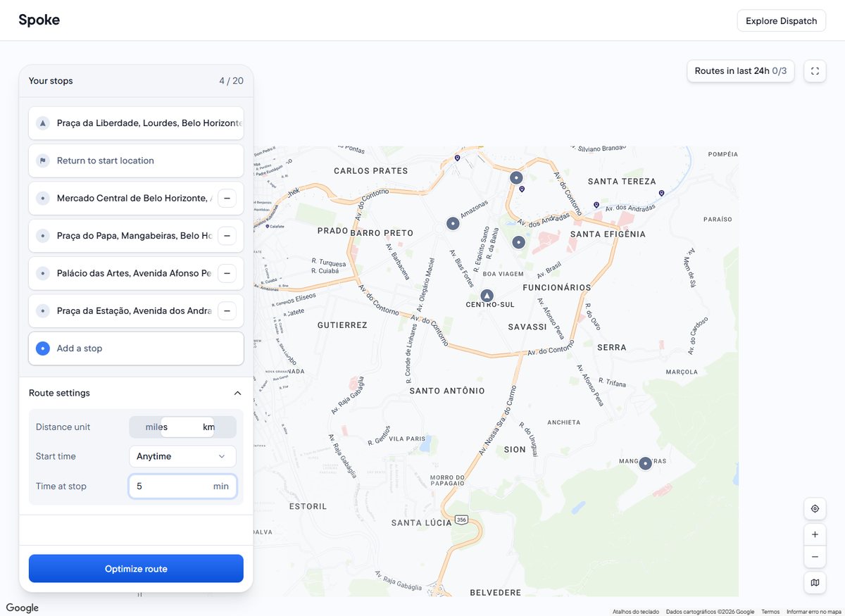Click Informar erro no mapa
This screenshot has height=616, width=845.
point(814,612)
